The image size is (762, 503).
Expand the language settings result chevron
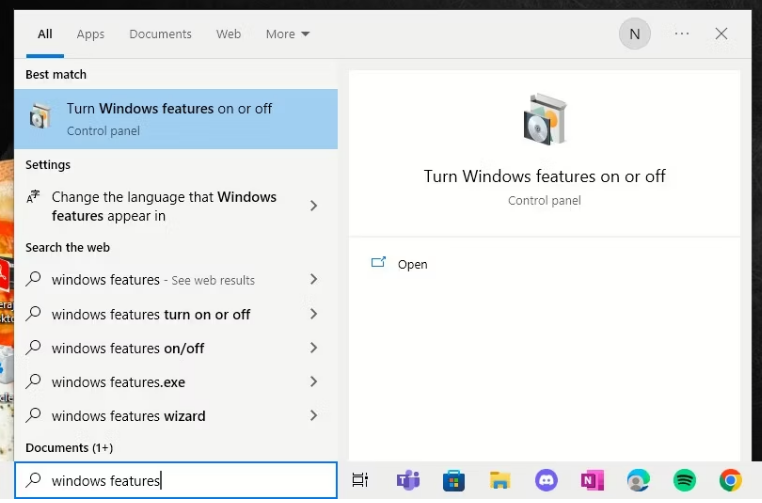click(x=314, y=206)
